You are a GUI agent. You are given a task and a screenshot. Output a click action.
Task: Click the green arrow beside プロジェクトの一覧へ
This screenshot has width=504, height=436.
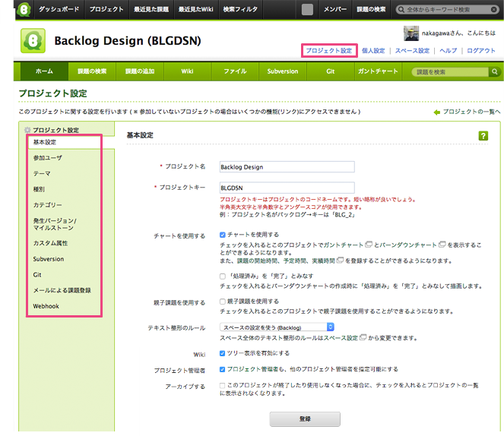point(437,112)
